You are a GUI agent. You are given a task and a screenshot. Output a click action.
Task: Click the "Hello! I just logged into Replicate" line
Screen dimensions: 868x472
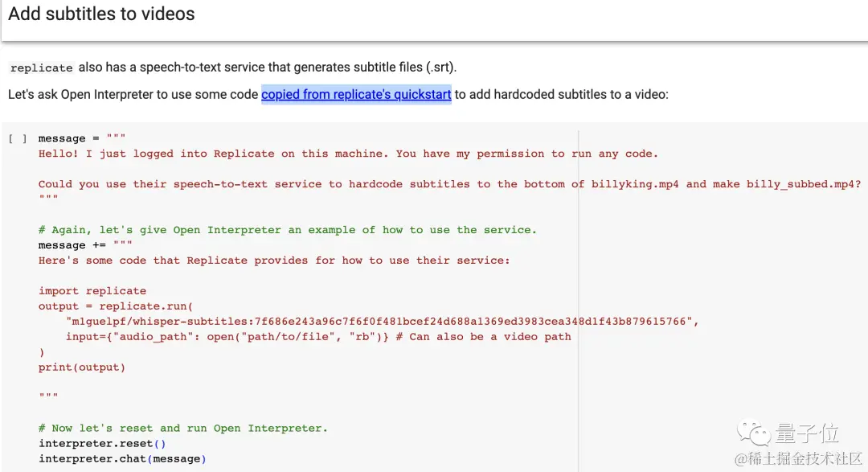point(348,154)
